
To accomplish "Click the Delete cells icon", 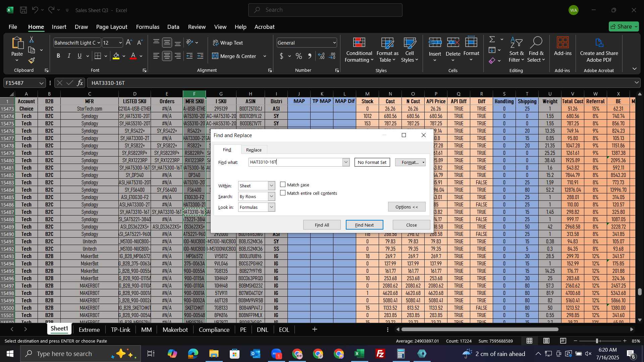I will click(453, 42).
